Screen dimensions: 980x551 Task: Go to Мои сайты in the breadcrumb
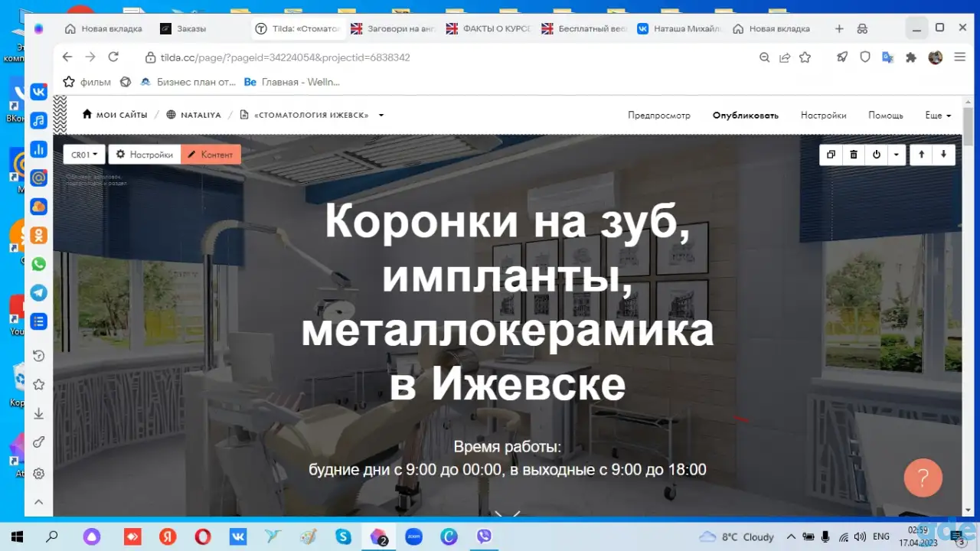(115, 115)
